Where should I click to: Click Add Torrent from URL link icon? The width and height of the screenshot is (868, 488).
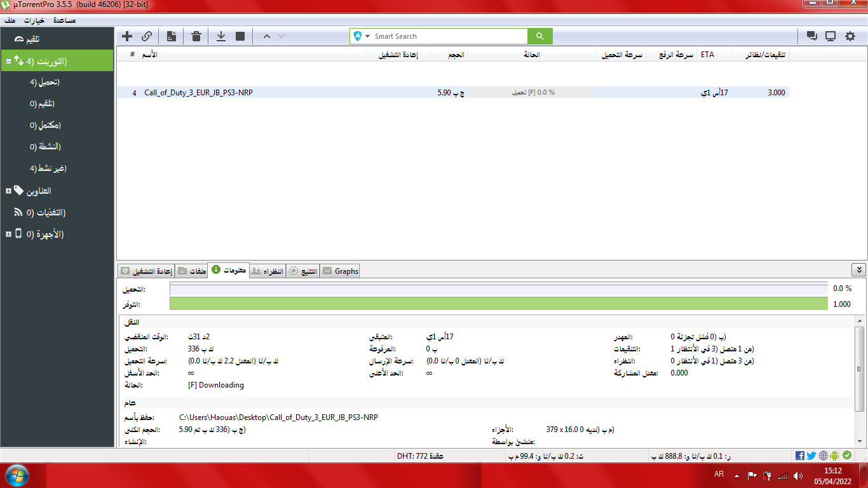coord(147,36)
